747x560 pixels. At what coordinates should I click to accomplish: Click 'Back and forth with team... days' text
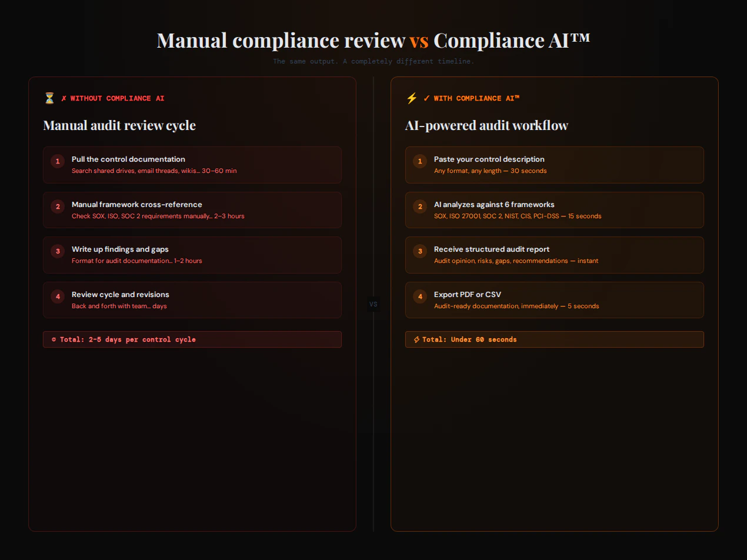119,306
